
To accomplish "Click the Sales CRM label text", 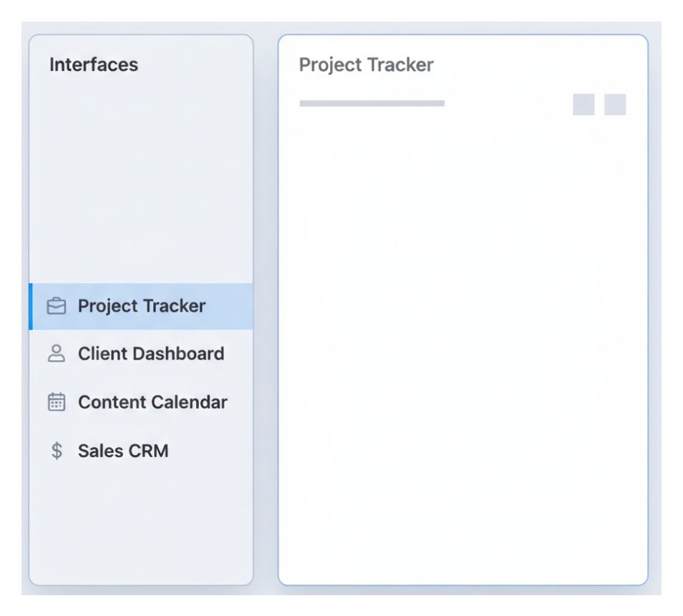I will (123, 451).
